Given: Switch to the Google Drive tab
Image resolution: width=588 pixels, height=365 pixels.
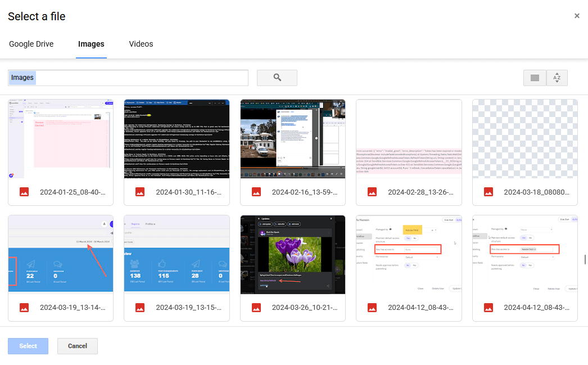Looking at the screenshot, I should click(31, 44).
